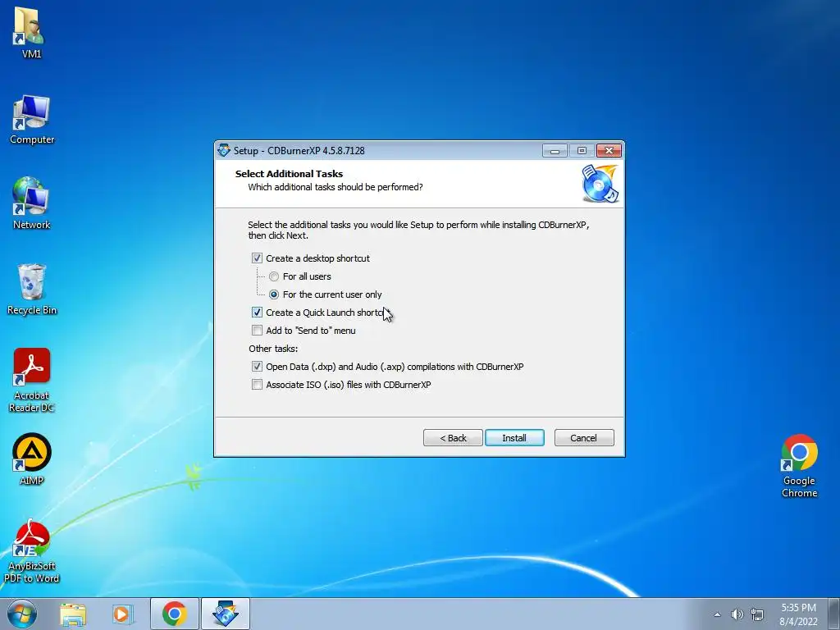Show hidden tray icons arrow
The height and width of the screenshot is (630, 840).
coord(717,614)
